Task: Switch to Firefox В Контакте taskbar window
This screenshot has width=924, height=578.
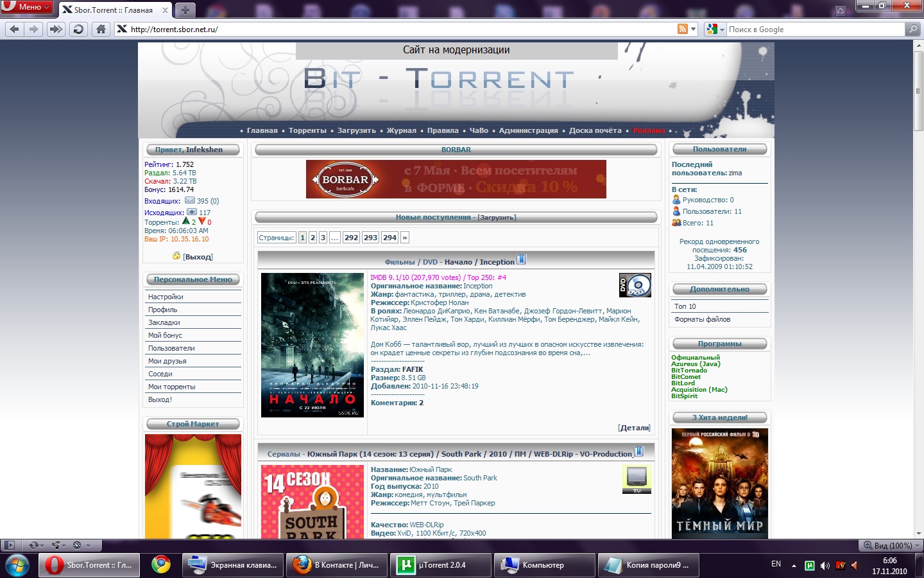Action: 337,565
